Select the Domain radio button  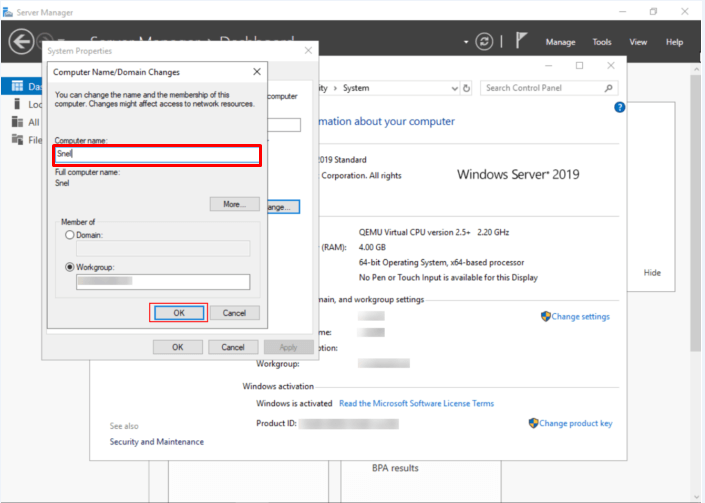pyautogui.click(x=70, y=235)
